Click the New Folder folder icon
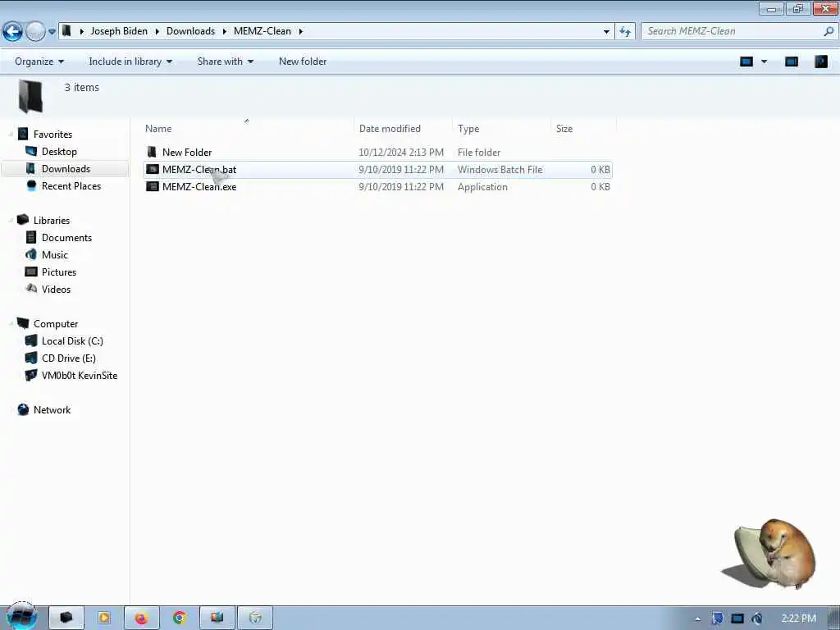 [x=152, y=152]
